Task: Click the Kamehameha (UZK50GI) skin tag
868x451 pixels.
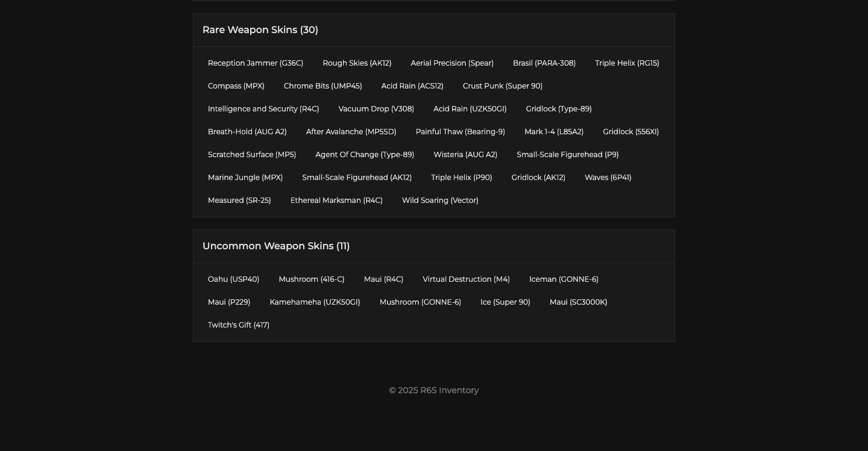Action: [315, 302]
